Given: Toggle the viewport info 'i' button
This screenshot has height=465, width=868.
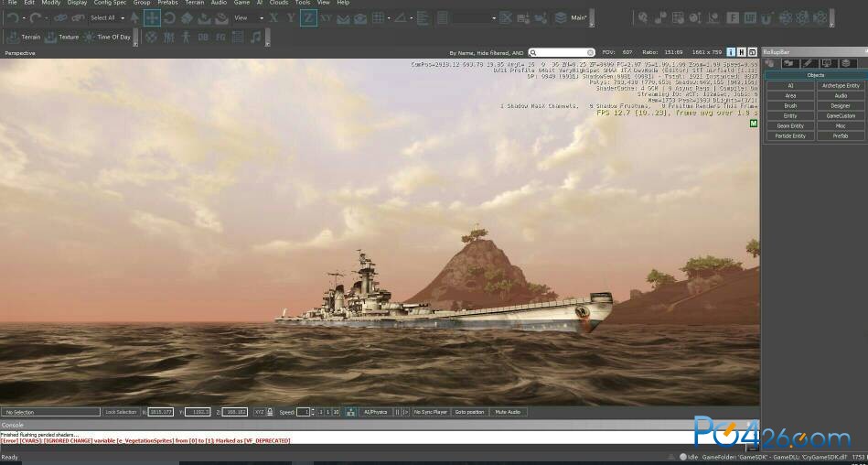Looking at the screenshot, I should pos(731,52).
